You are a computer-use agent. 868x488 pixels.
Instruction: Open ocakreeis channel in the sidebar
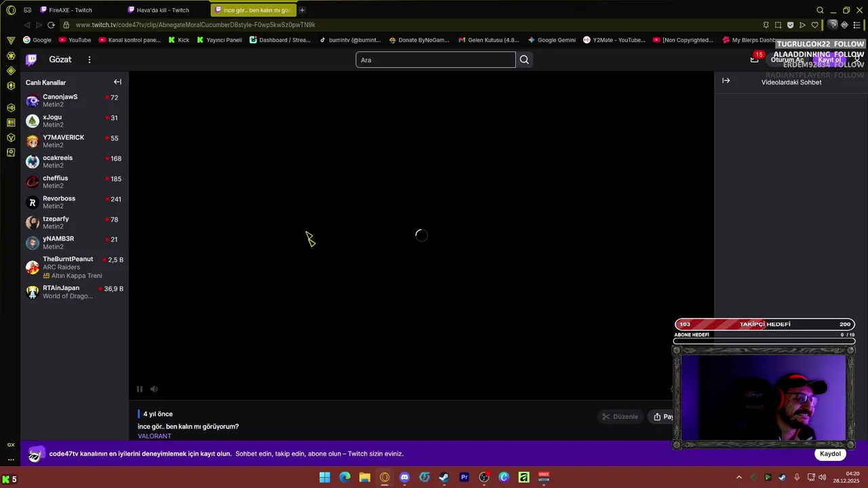click(75, 162)
